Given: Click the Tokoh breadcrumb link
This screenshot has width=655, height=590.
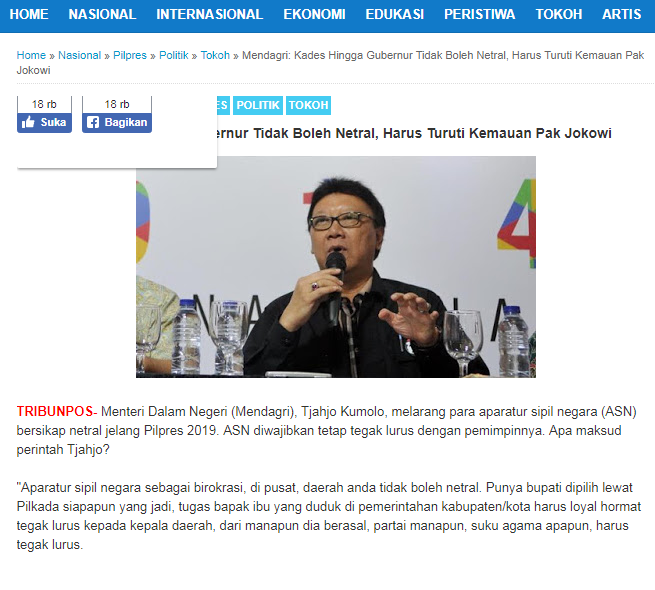Looking at the screenshot, I should (x=215, y=55).
